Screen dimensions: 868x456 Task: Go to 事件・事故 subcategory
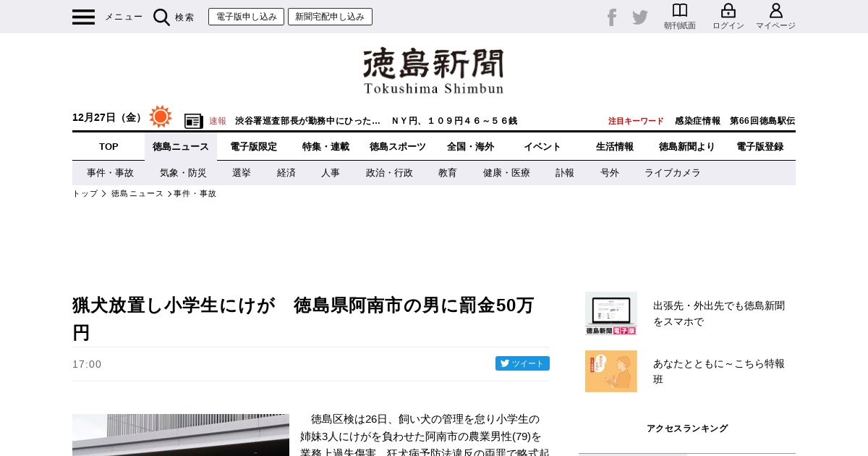pos(110,173)
